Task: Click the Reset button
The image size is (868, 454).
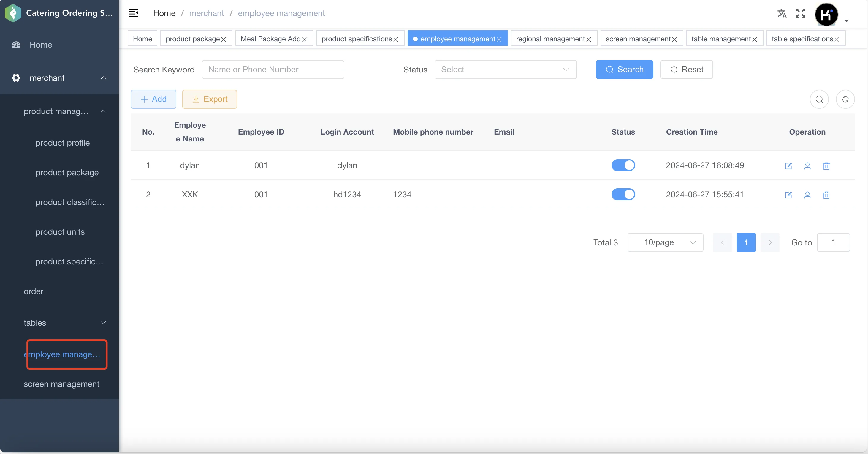Action: tap(686, 70)
